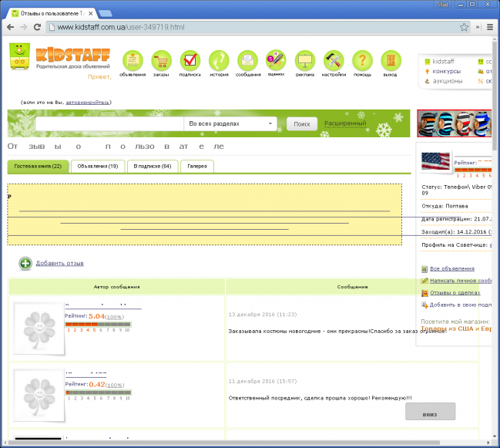Click the помощь question mark icon

(x=362, y=61)
